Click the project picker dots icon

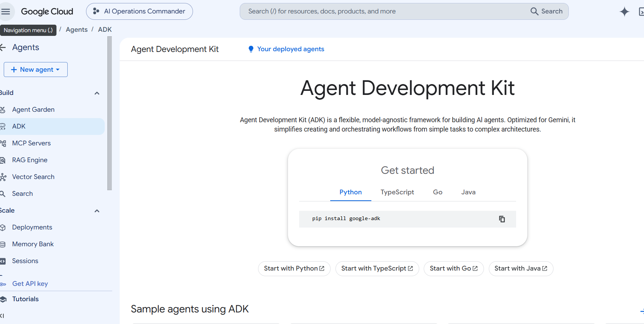pos(96,12)
